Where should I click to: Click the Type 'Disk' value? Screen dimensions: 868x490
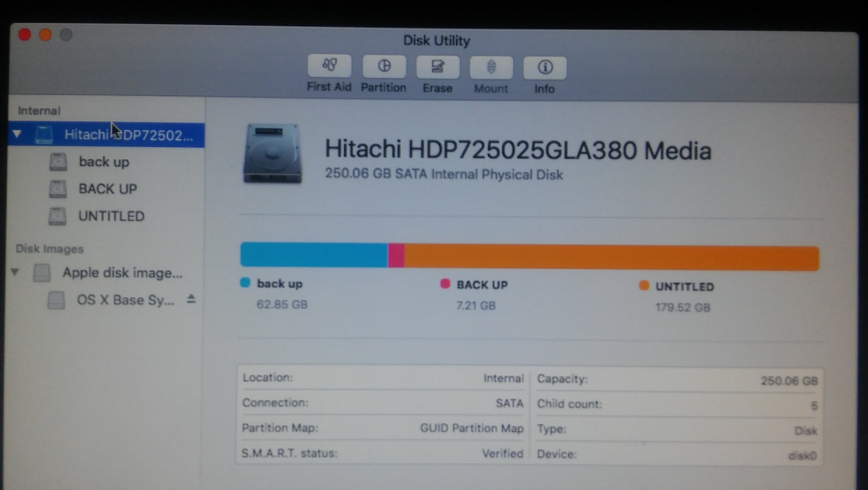(x=806, y=431)
